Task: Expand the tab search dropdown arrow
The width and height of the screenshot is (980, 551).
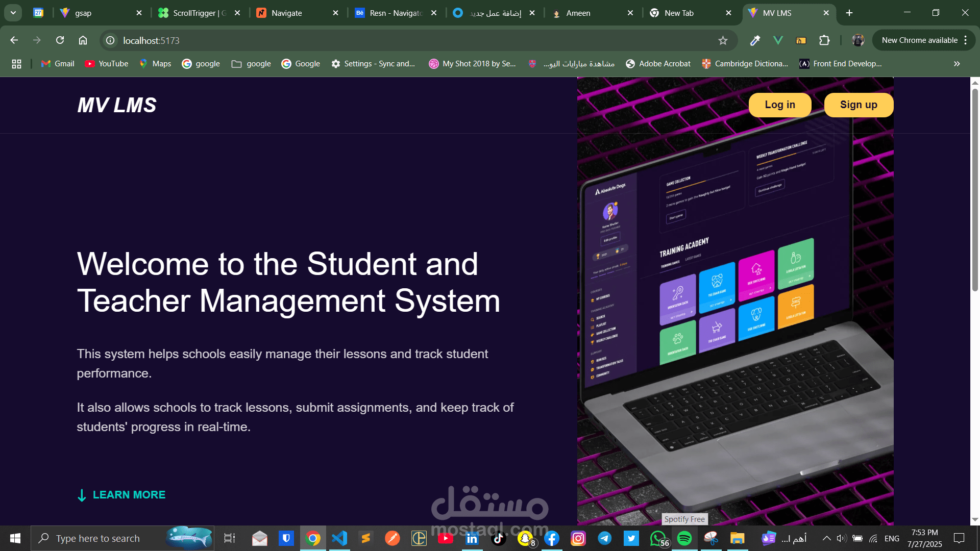Action: 13,13
